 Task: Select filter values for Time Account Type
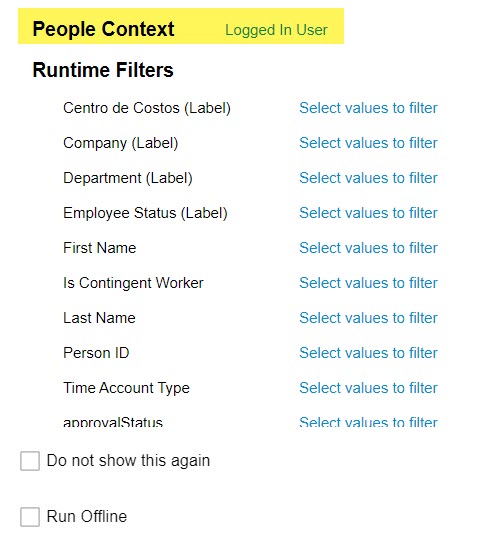[368, 388]
